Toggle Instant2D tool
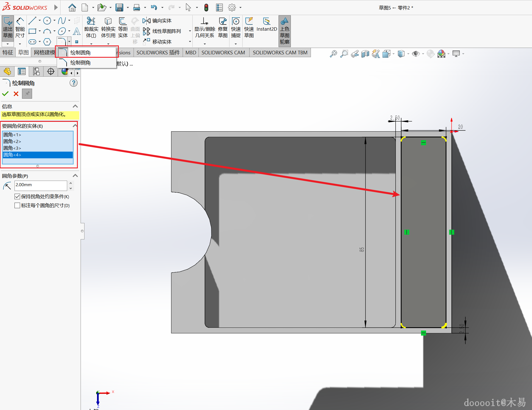The width and height of the screenshot is (532, 410). click(x=267, y=25)
